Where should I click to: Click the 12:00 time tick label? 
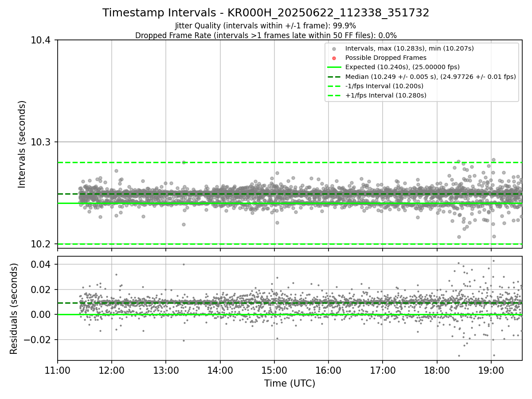112,370
